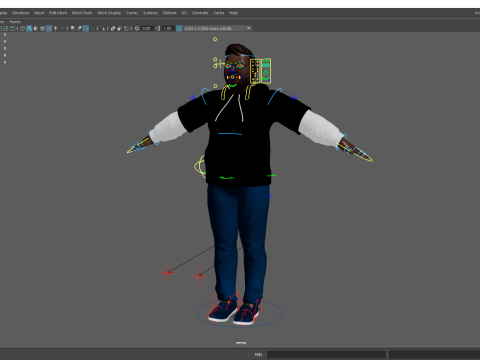The image size is (480, 360).
Task: Open the UV menu
Action: click(184, 13)
